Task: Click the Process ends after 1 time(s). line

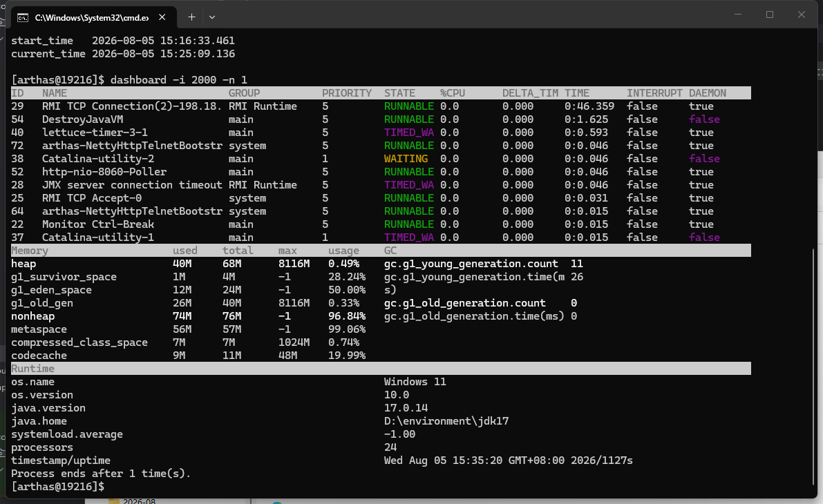Action: 101,473
